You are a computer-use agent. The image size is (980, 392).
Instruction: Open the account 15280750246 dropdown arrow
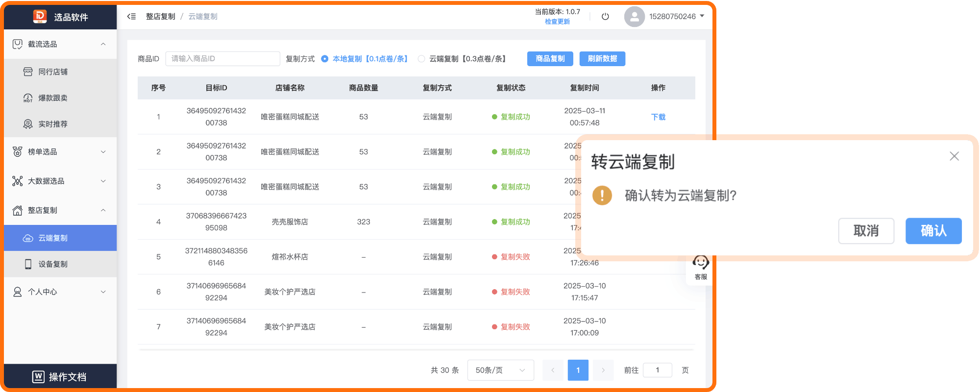(702, 16)
